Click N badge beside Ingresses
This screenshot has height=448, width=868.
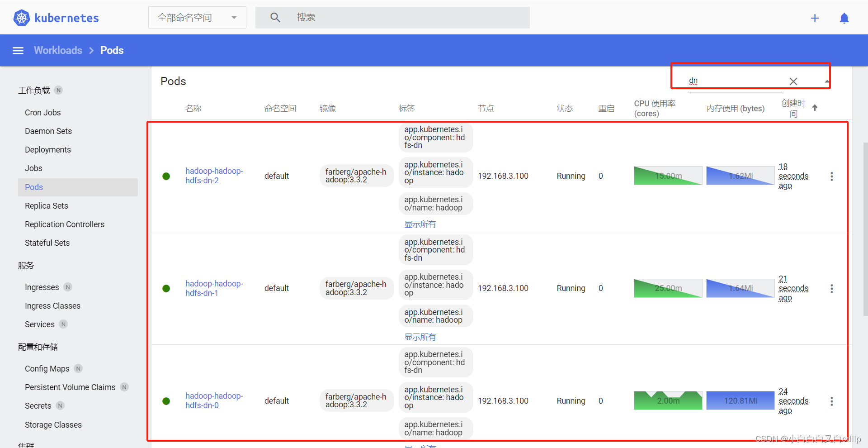coord(68,287)
